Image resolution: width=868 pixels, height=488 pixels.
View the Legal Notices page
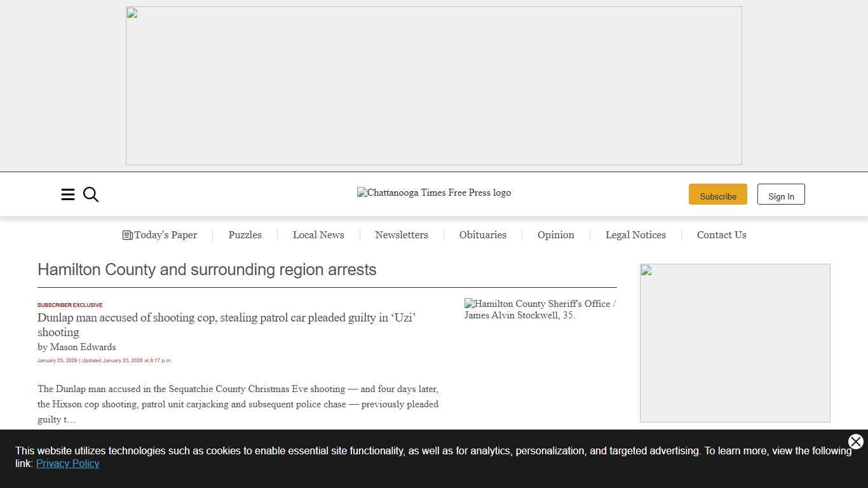[x=635, y=235]
